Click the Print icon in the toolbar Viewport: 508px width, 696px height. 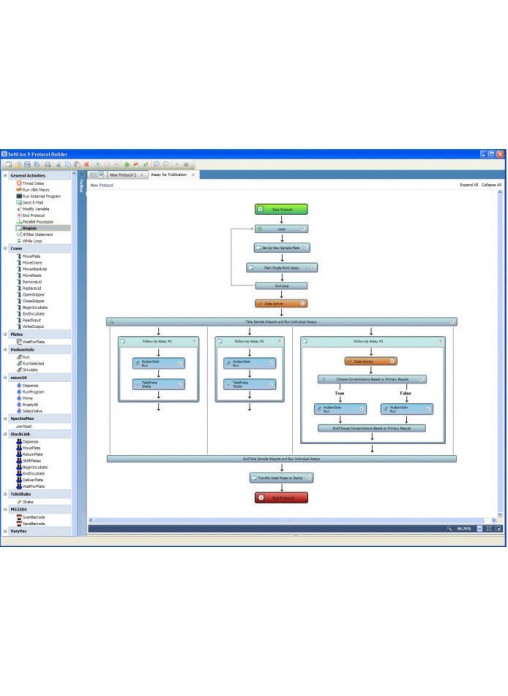48,164
